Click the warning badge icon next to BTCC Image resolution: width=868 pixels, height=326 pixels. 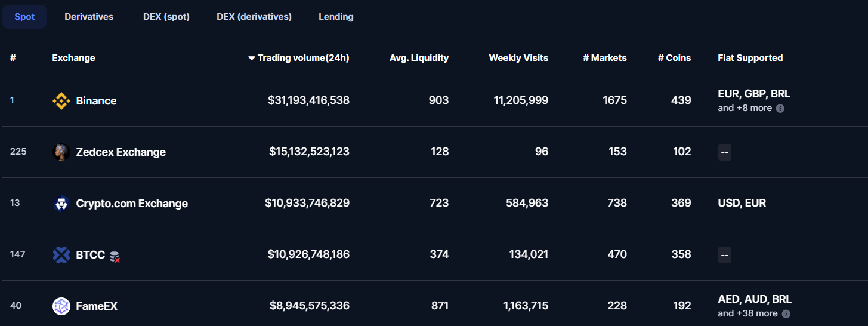coord(115,257)
